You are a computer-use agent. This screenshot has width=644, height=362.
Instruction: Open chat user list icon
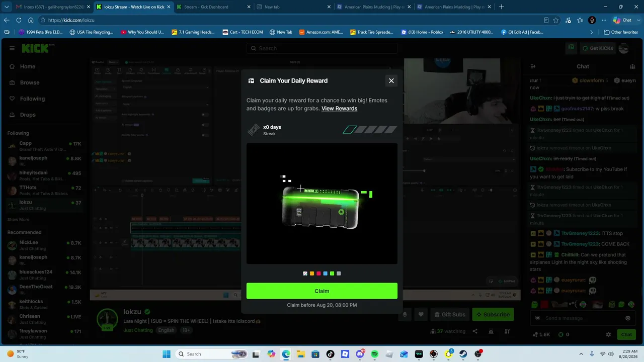click(632, 66)
